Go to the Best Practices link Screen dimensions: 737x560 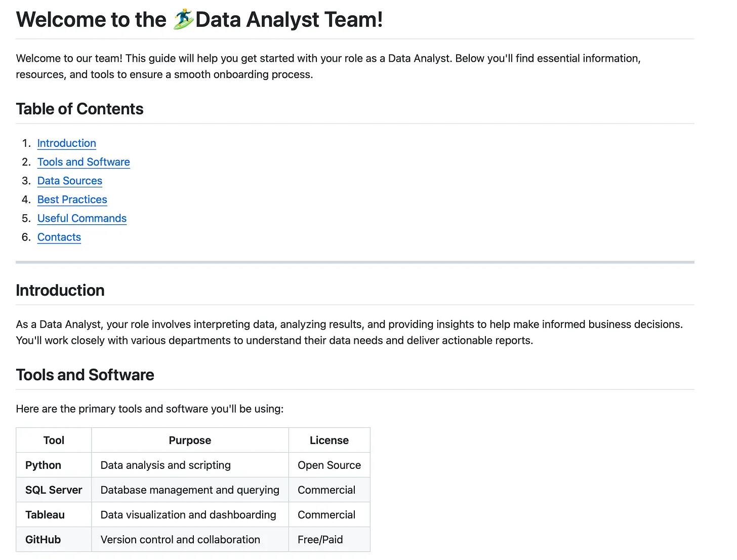(72, 199)
